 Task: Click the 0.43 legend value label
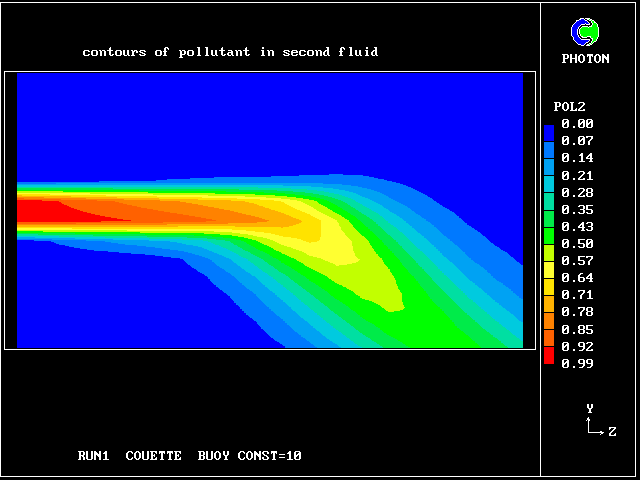pos(577,226)
